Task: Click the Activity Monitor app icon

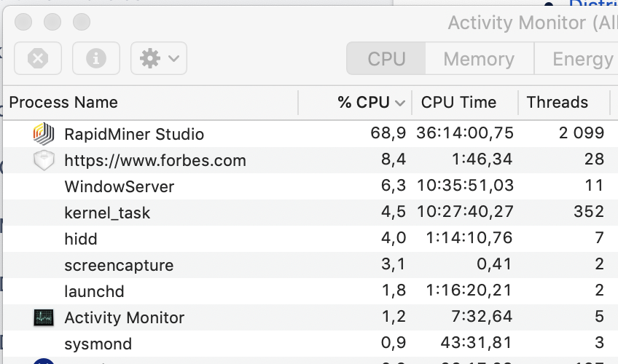Action: click(x=44, y=317)
